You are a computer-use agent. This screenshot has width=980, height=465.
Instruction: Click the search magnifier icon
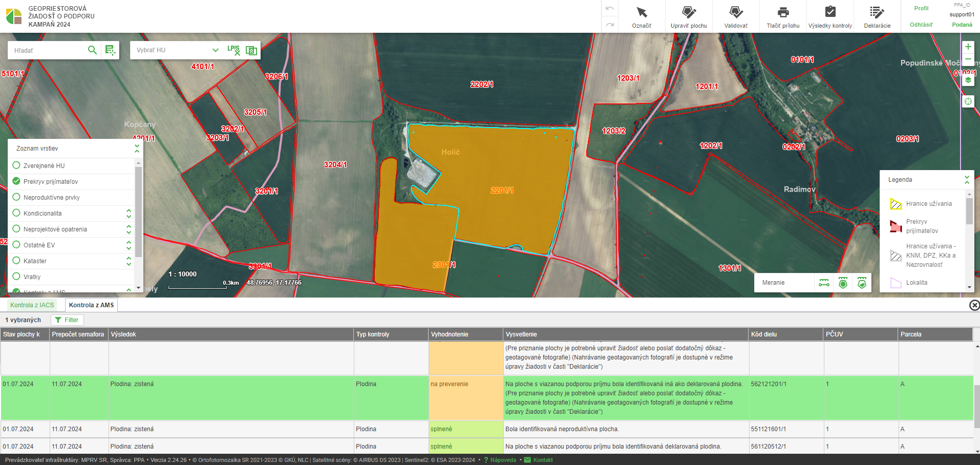coord(92,50)
